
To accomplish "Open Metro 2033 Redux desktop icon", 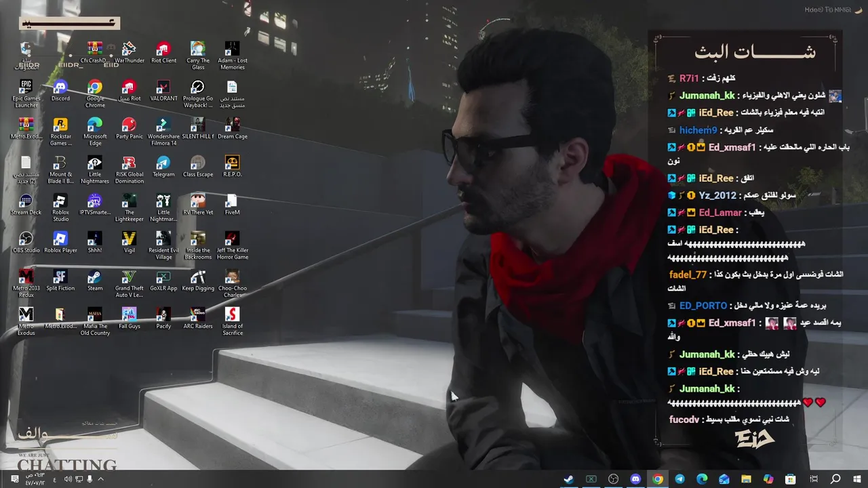I will click(x=26, y=284).
